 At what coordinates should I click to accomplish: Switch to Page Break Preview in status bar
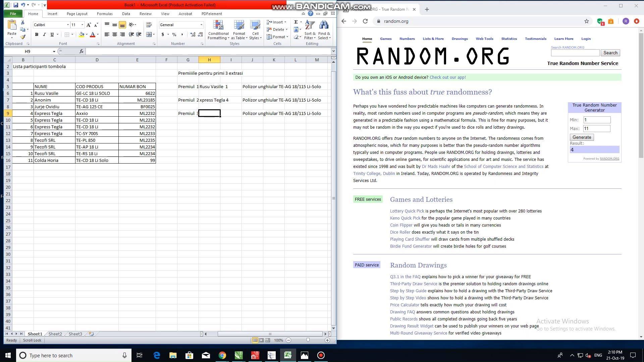268,340
